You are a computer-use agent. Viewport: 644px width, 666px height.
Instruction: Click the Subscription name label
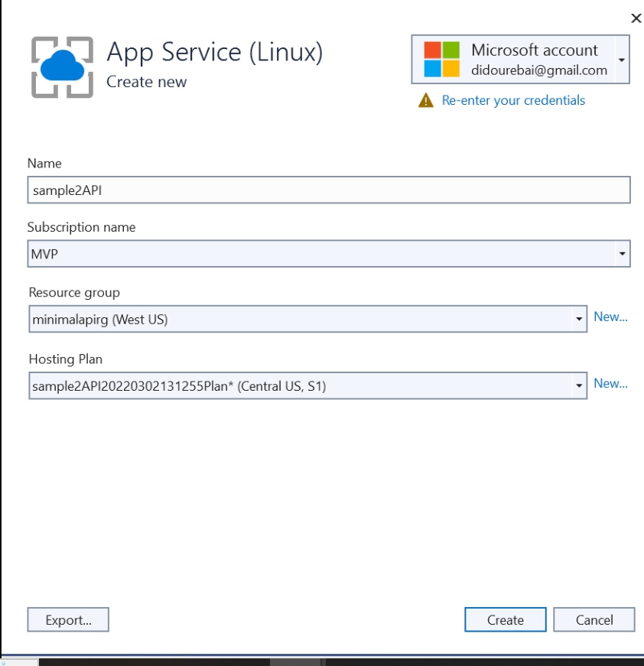pos(81,227)
